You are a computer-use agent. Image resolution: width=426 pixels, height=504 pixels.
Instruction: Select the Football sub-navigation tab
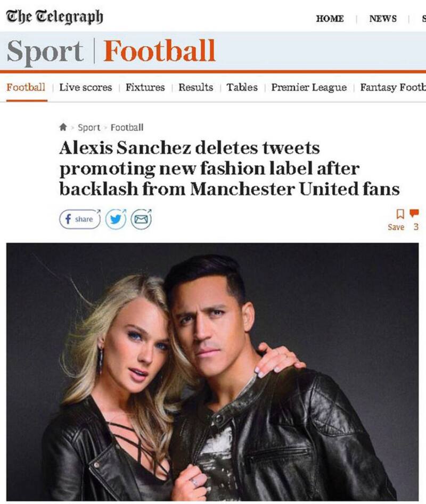[26, 87]
